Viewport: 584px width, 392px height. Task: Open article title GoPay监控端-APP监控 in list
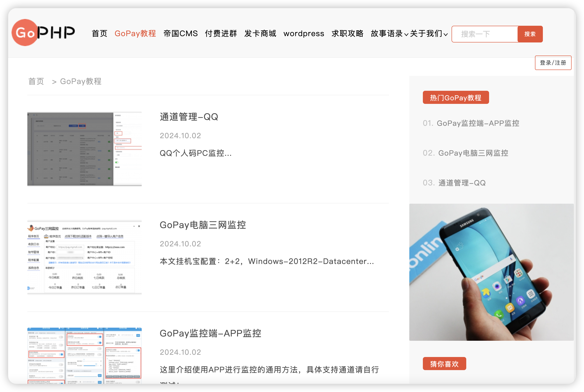tap(210, 333)
